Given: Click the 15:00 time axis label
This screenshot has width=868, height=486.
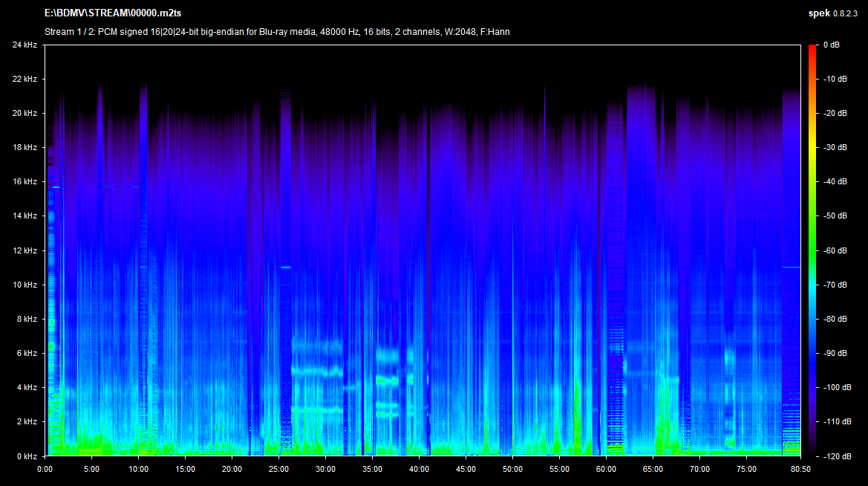Looking at the screenshot, I should click(x=185, y=469).
